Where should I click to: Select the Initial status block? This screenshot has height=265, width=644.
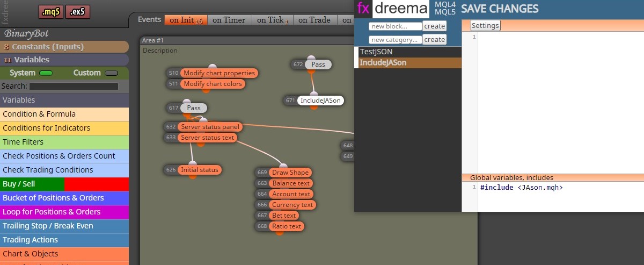pyautogui.click(x=200, y=170)
